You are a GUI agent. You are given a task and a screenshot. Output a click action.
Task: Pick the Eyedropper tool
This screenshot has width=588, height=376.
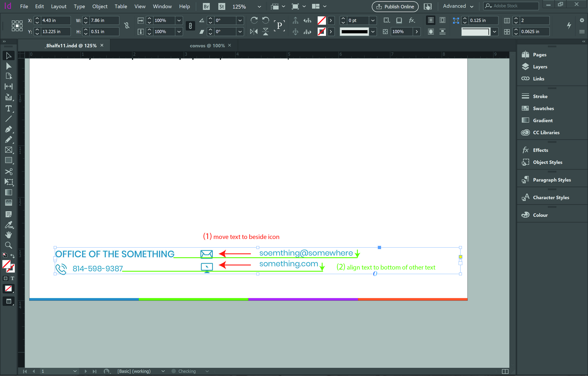point(9,225)
